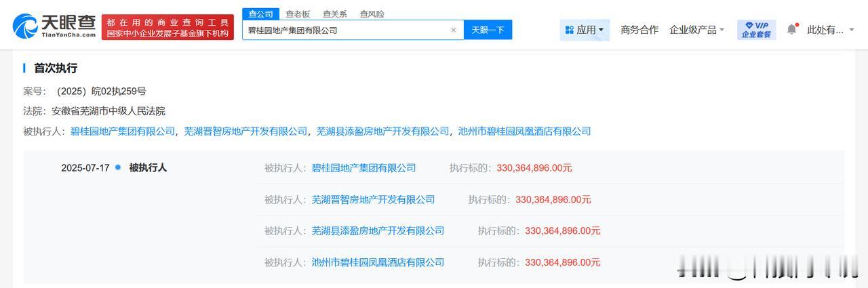Click the 天眼一下 search button

point(488,30)
